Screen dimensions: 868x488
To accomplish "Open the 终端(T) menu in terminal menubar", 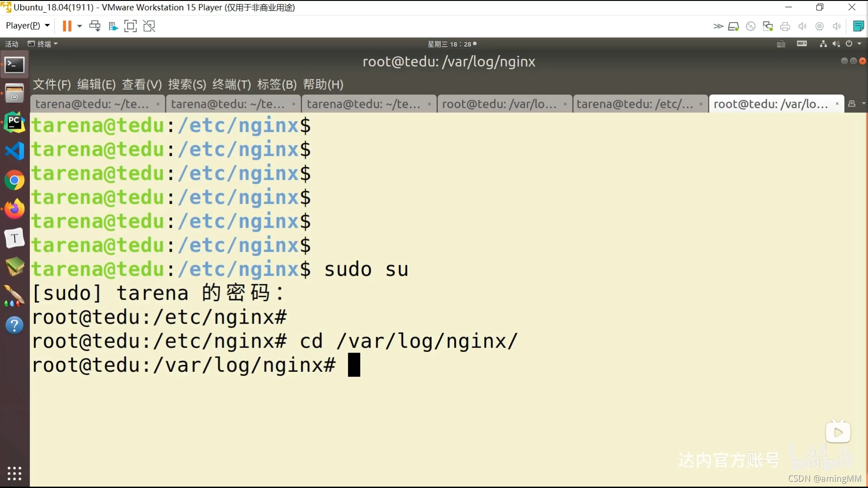I will pos(231,84).
